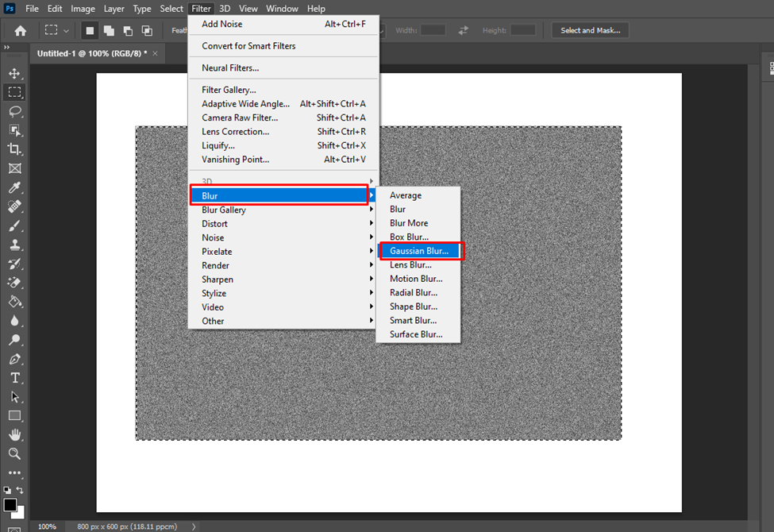Select the Crop tool
Viewport: 774px width, 532px height.
pos(15,149)
